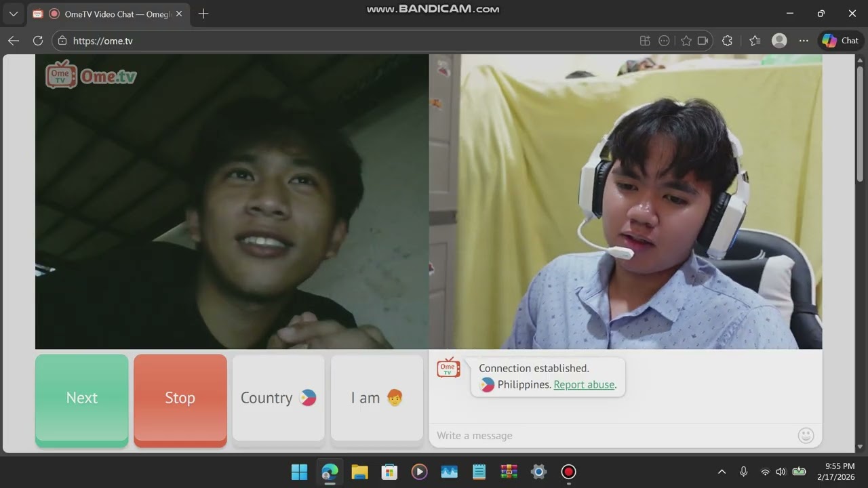
Task: Open File Explorer in taskbar
Action: tap(359, 472)
